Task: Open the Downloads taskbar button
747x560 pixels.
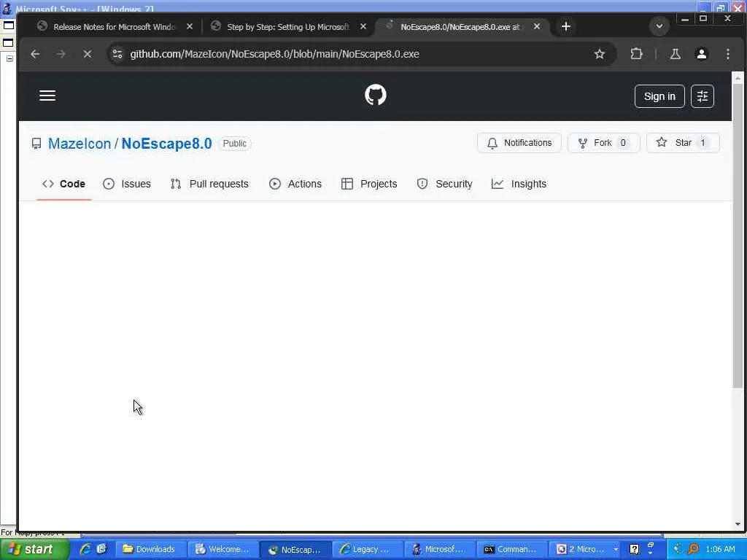Action: [150, 550]
